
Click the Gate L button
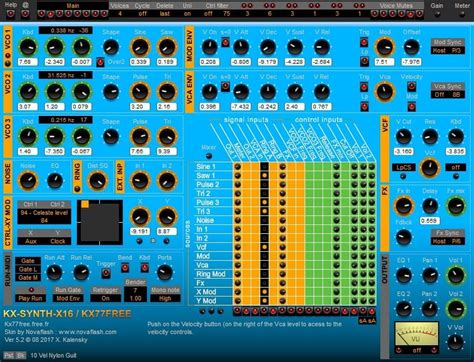pos(28,269)
